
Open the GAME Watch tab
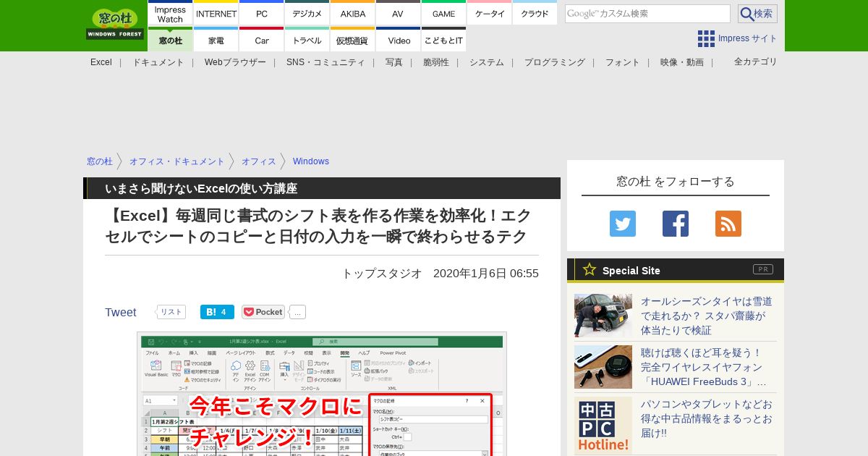click(x=443, y=13)
